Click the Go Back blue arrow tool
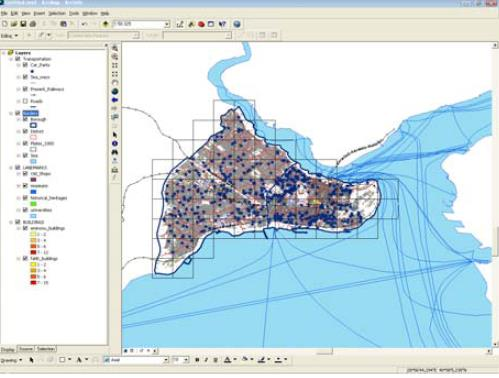The height and width of the screenshot is (378, 499). click(115, 100)
